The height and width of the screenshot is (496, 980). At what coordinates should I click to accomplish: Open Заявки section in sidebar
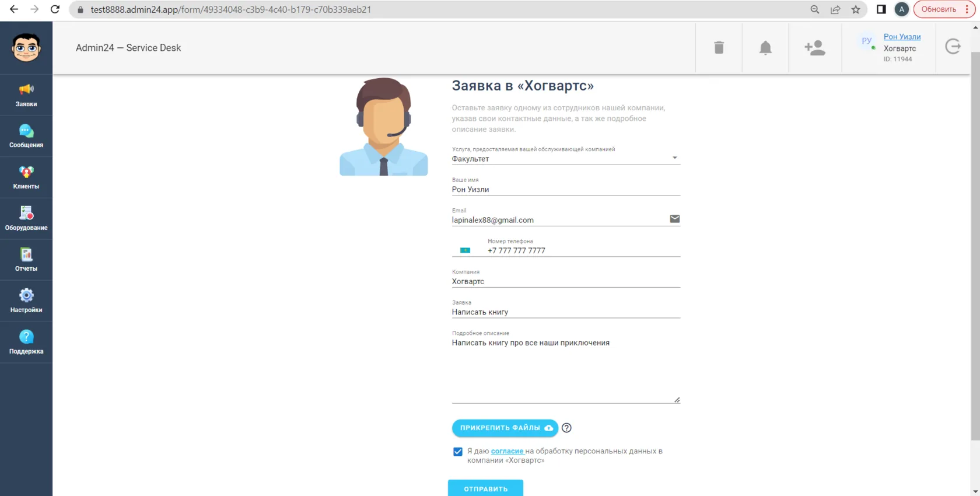coord(26,95)
